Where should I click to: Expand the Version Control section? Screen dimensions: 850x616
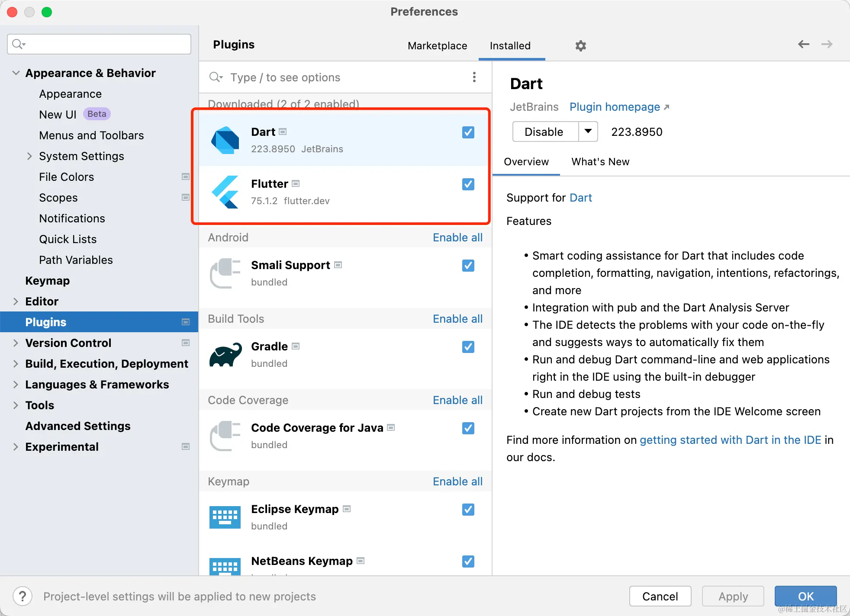coord(16,343)
